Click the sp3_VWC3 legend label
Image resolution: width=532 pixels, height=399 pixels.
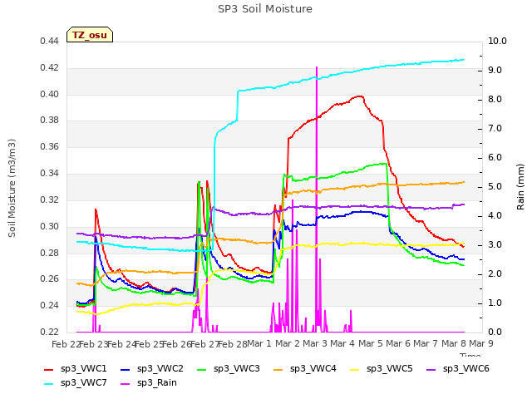pos(236,369)
